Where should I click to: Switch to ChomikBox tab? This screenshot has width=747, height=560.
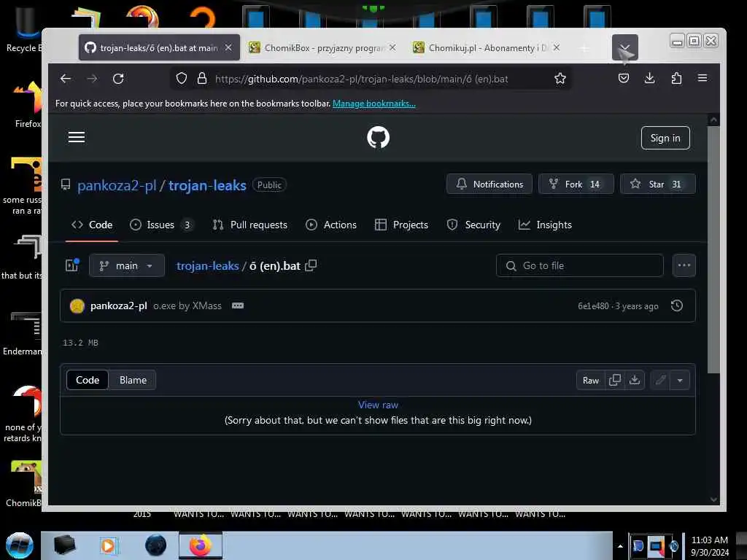pos(322,47)
